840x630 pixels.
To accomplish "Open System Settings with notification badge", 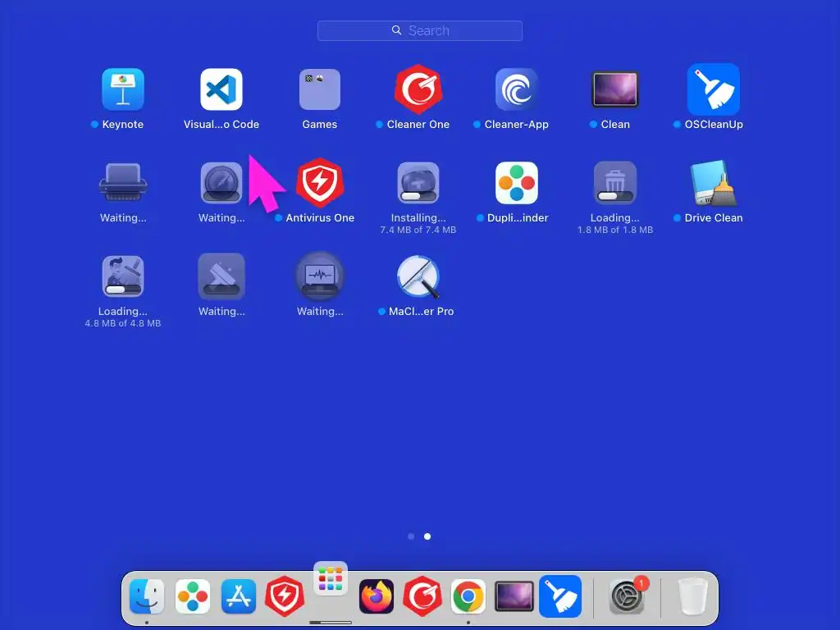I will 627,596.
